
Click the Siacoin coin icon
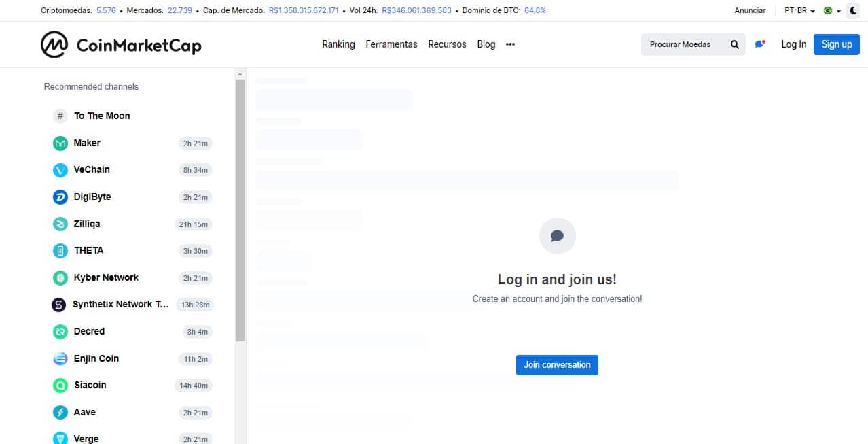pos(60,386)
